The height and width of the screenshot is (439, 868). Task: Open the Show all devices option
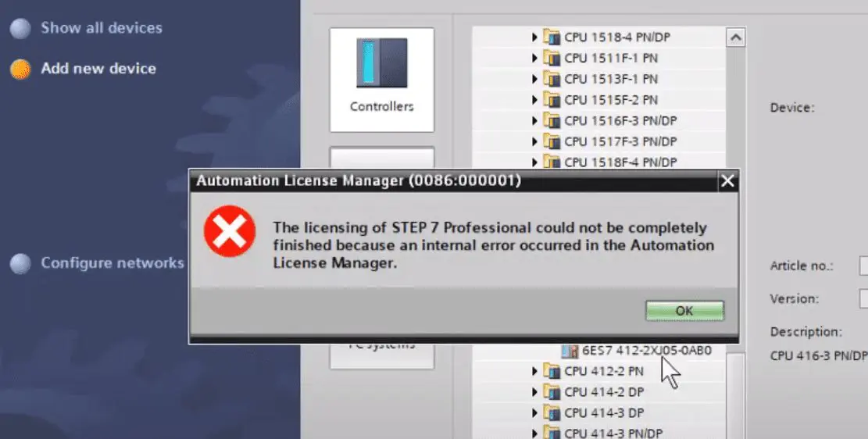tap(102, 27)
